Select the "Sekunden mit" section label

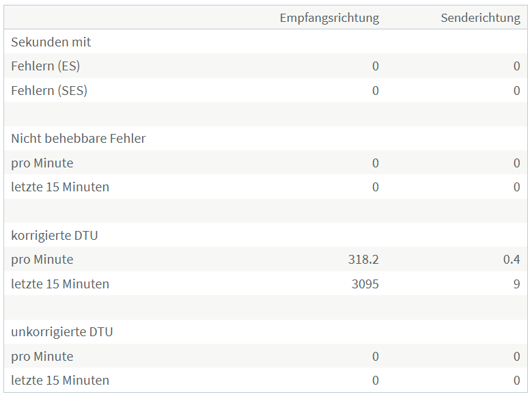(x=51, y=42)
